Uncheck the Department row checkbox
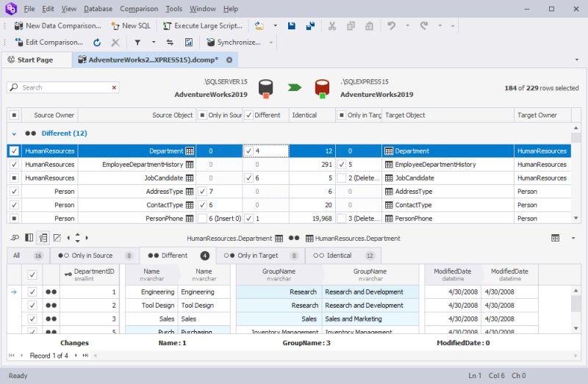The image size is (588, 384). (x=14, y=151)
